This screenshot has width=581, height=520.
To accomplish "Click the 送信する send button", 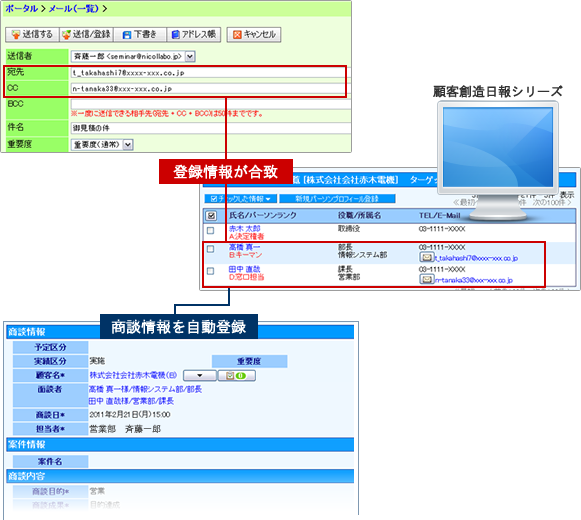I will [x=32, y=34].
